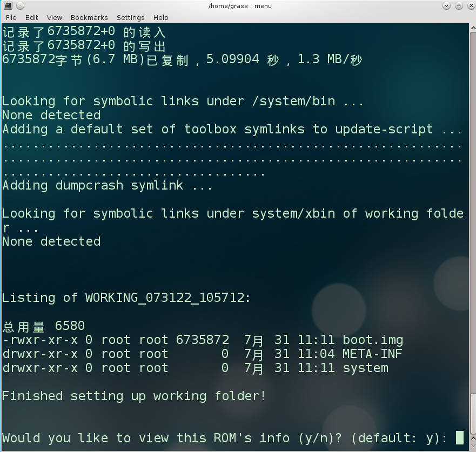
Task: Click the WORKING_073122_105712 folder name text
Action: pos(165,298)
